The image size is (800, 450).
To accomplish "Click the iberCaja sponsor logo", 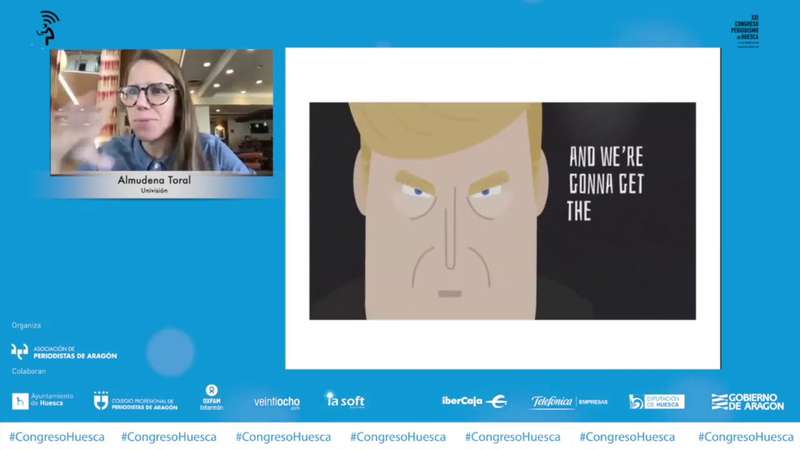I will coord(474,402).
